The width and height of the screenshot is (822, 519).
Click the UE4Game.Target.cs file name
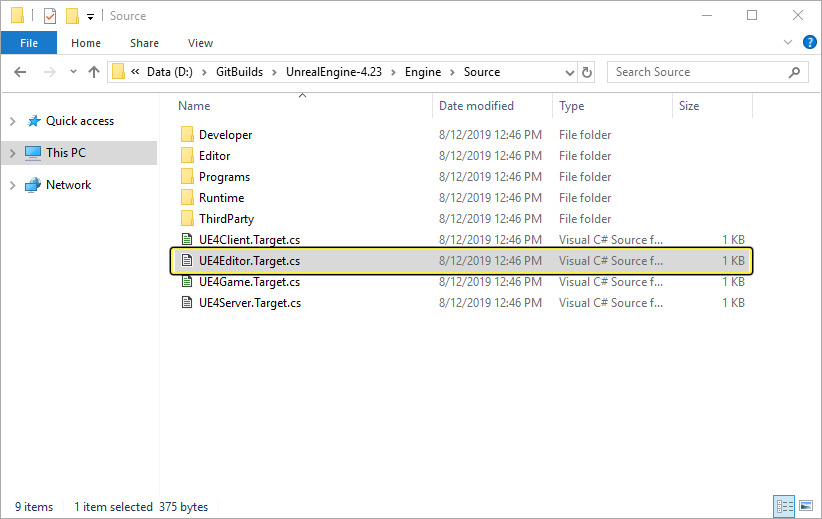click(250, 282)
